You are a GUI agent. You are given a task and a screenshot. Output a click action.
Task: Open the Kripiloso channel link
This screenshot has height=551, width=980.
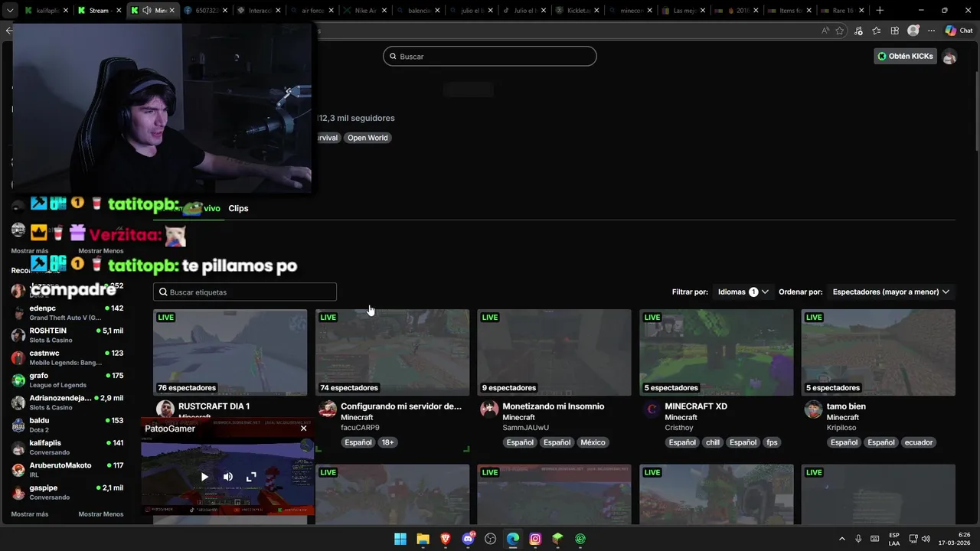coord(841,428)
